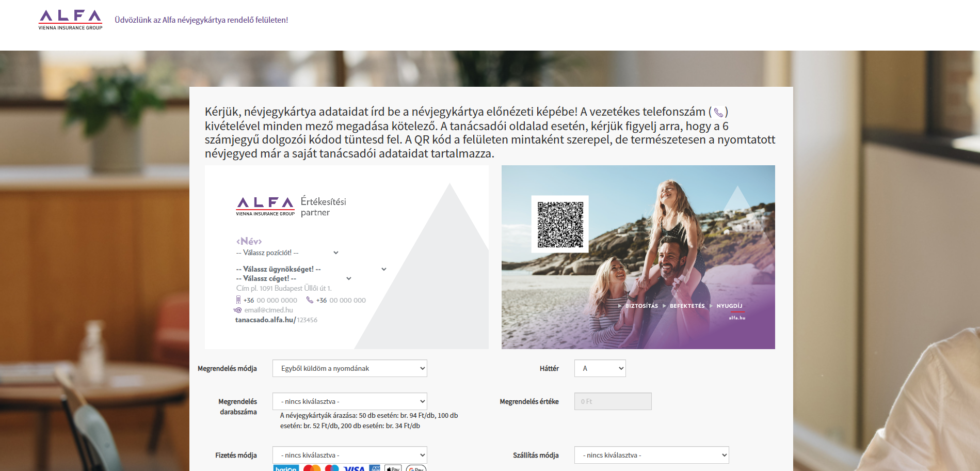Open the 'Válassz céget!' dropdown

[x=294, y=278]
